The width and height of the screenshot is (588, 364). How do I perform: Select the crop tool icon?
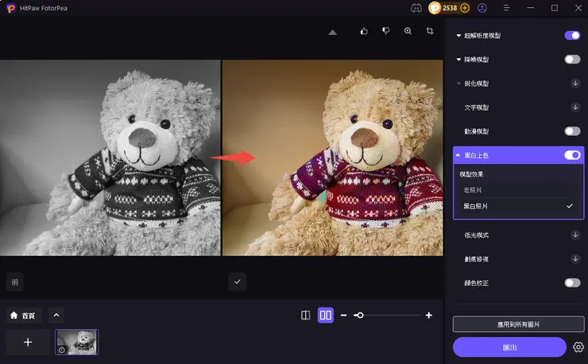(430, 31)
